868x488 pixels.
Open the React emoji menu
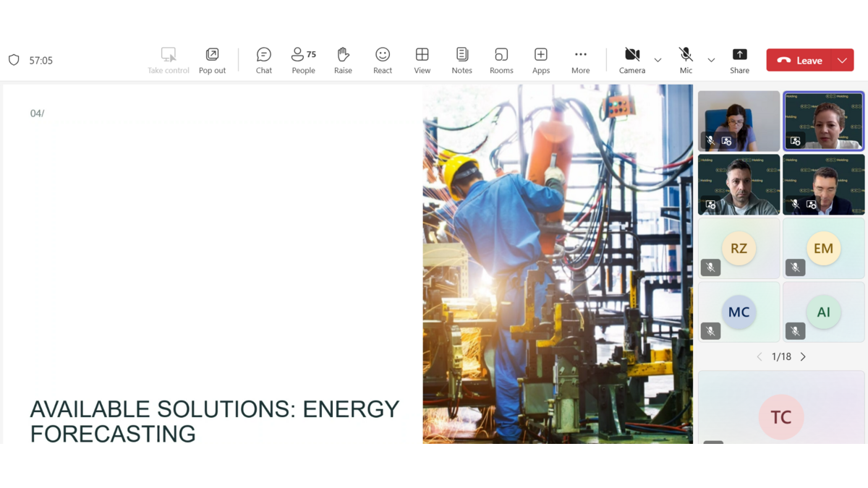383,60
